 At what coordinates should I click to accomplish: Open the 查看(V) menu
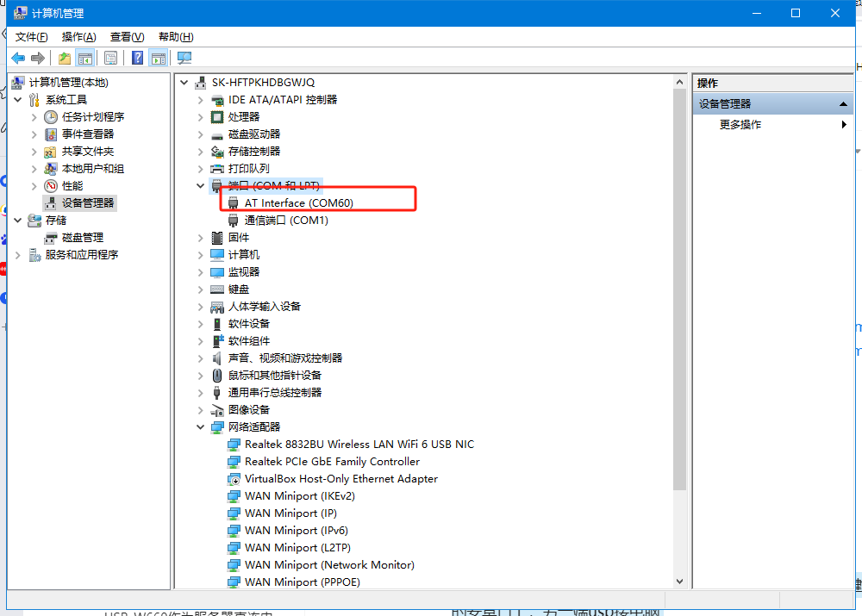click(x=127, y=37)
